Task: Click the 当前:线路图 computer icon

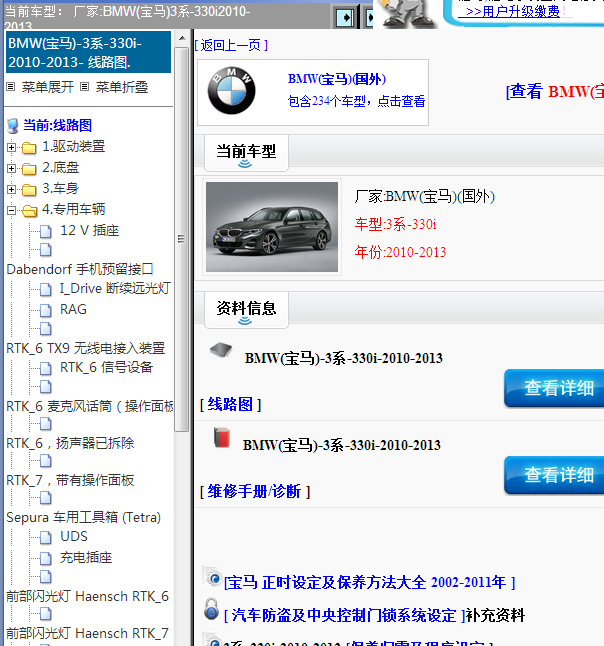Action: [x=13, y=126]
